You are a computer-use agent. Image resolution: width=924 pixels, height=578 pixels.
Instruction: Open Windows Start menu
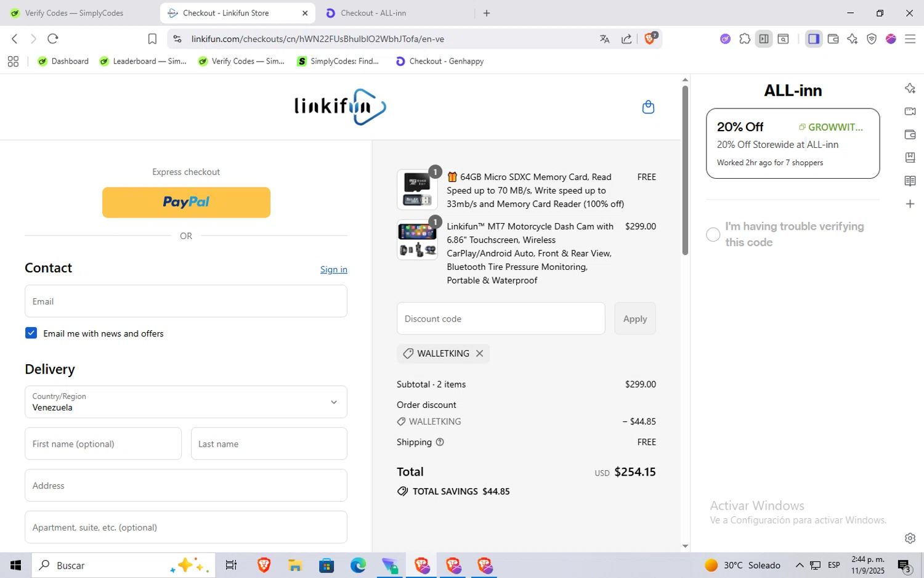click(x=15, y=565)
